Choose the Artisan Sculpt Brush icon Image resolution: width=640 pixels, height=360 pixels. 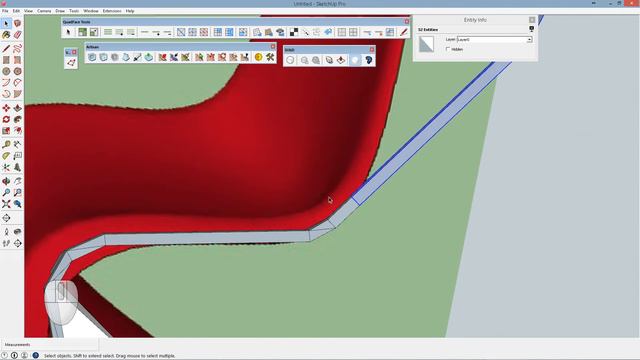click(162, 58)
